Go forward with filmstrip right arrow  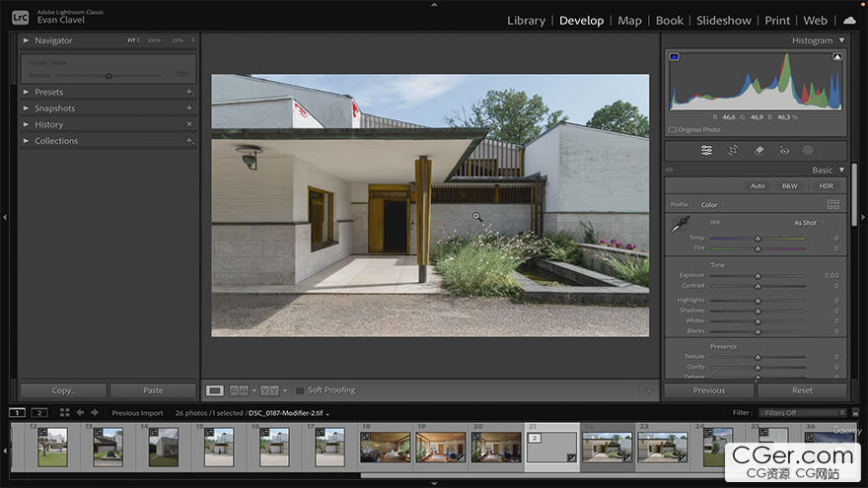click(95, 413)
